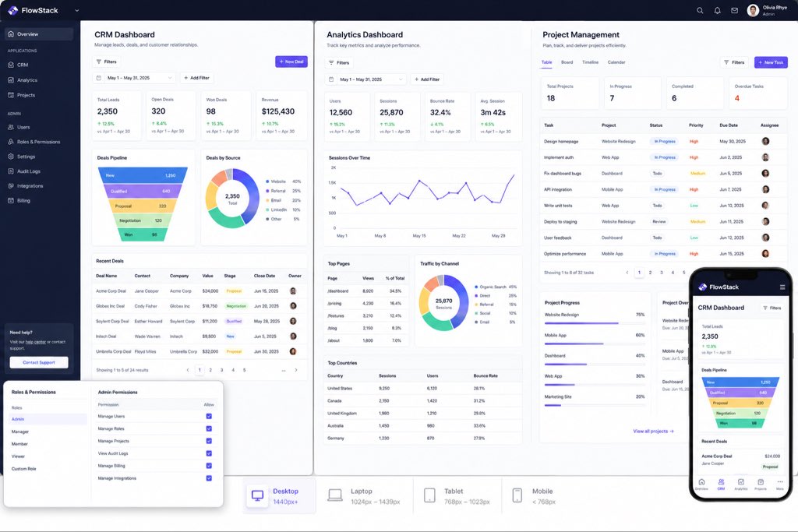Click the Mobile App progress bar
This screenshot has height=532, width=798.
pos(595,344)
